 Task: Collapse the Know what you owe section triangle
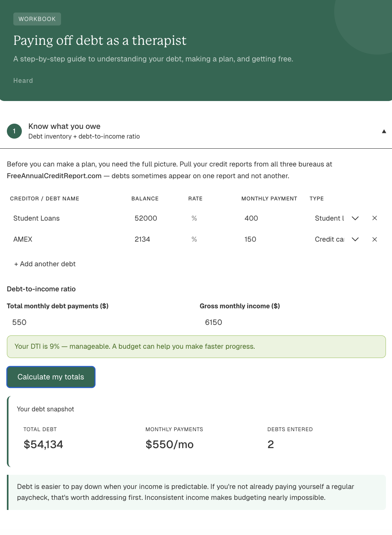[384, 131]
